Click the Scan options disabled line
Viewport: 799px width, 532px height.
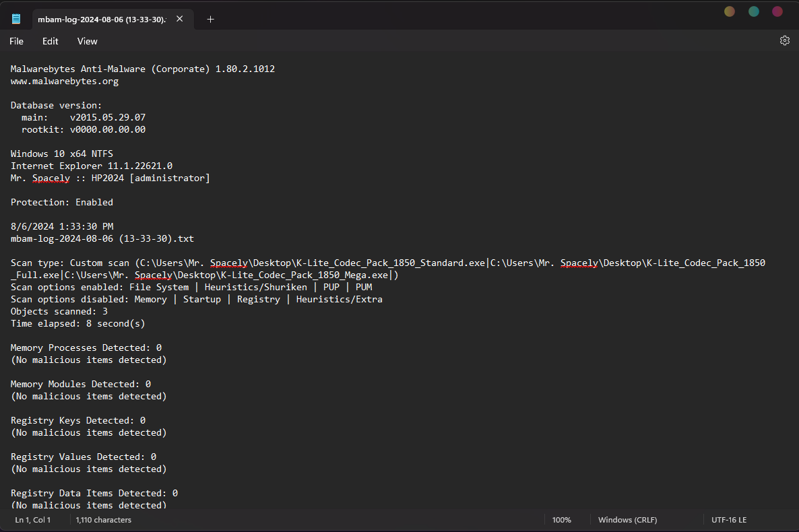coord(197,299)
